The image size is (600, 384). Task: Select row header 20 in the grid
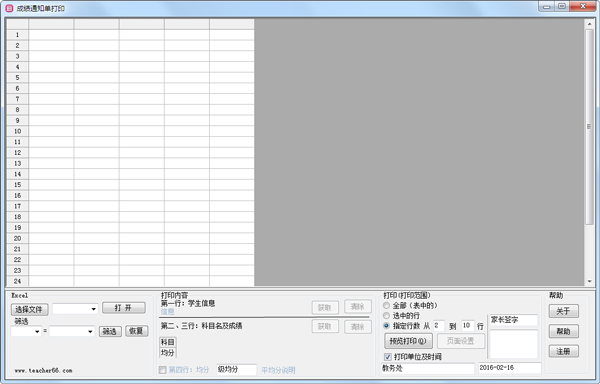(x=18, y=238)
